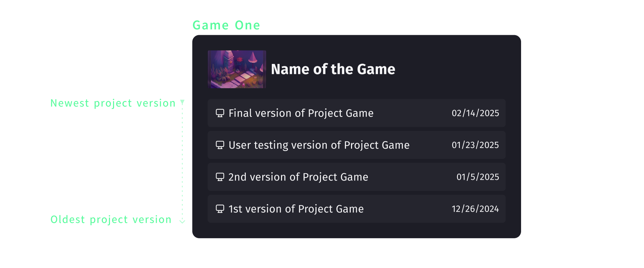Screen dimensions: 644x268
Task: Select the date 02/14/2025
Action: tap(476, 113)
